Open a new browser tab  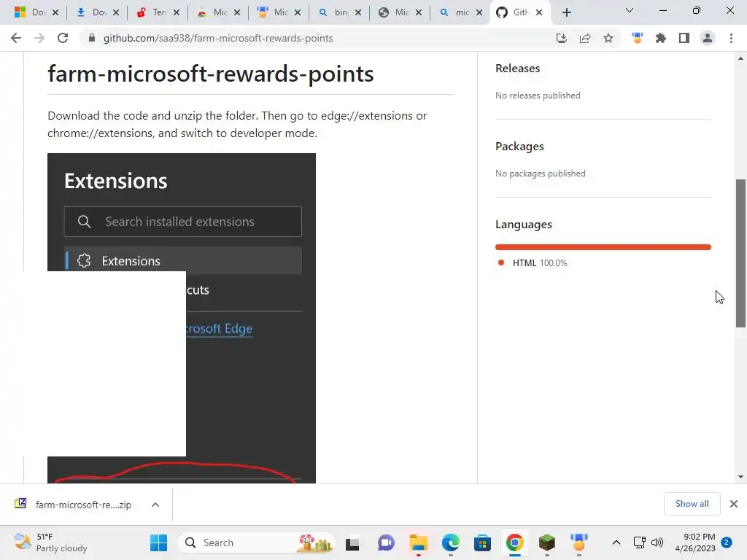coord(566,12)
